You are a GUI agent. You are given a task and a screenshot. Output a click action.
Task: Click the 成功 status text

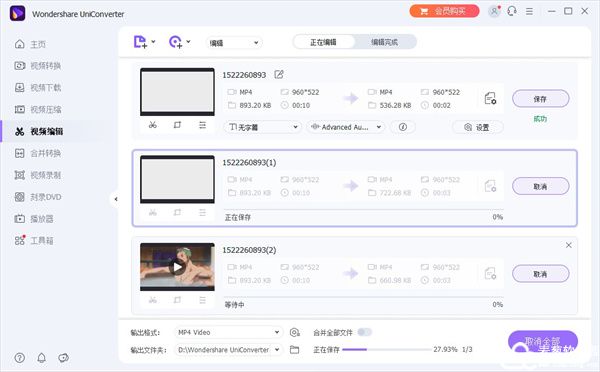pos(540,119)
